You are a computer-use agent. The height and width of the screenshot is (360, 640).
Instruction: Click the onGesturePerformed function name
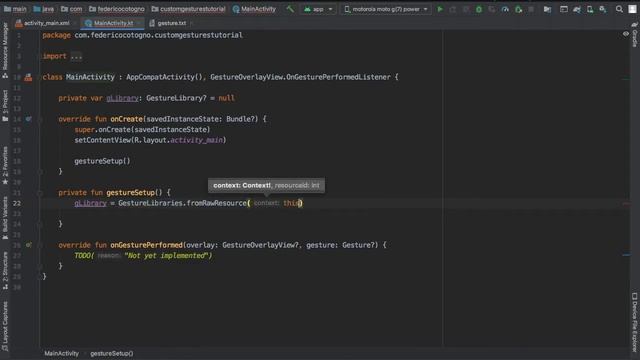[x=146, y=245]
